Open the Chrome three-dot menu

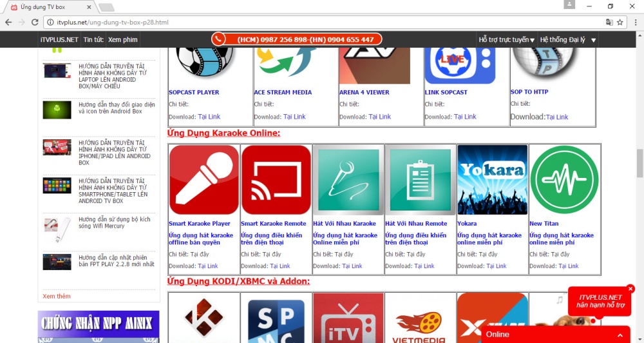click(x=636, y=22)
